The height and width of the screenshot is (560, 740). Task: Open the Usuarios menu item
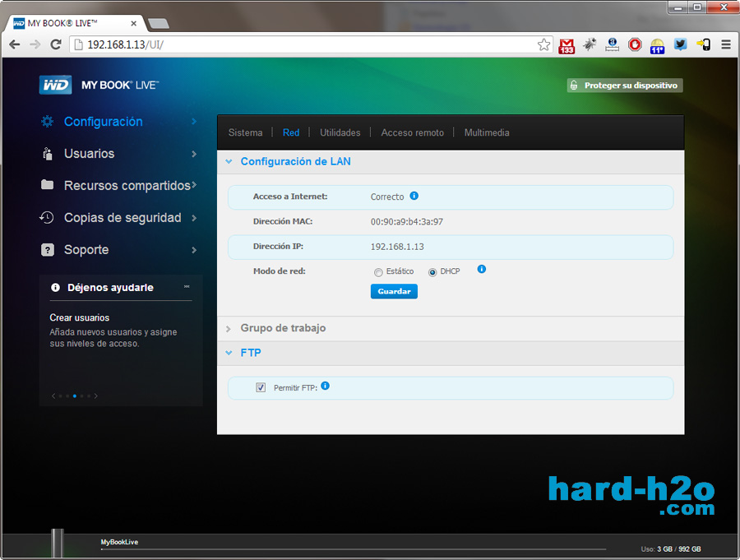coord(89,154)
